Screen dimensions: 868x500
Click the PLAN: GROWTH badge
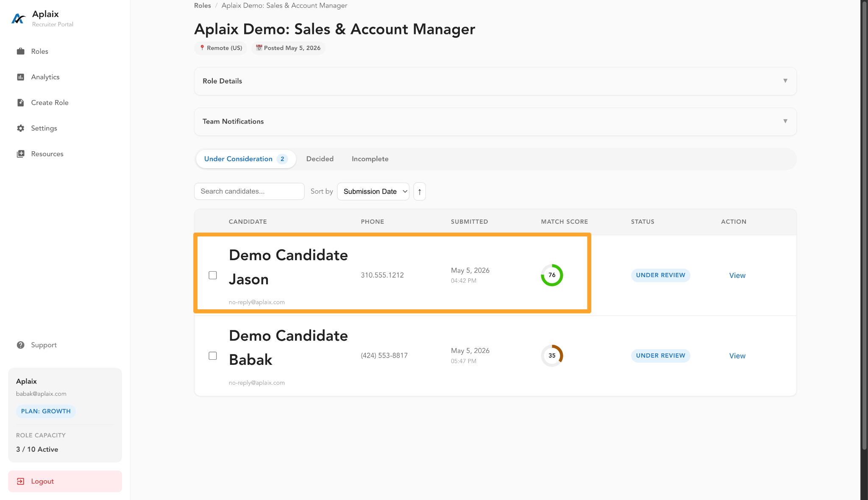pos(46,411)
